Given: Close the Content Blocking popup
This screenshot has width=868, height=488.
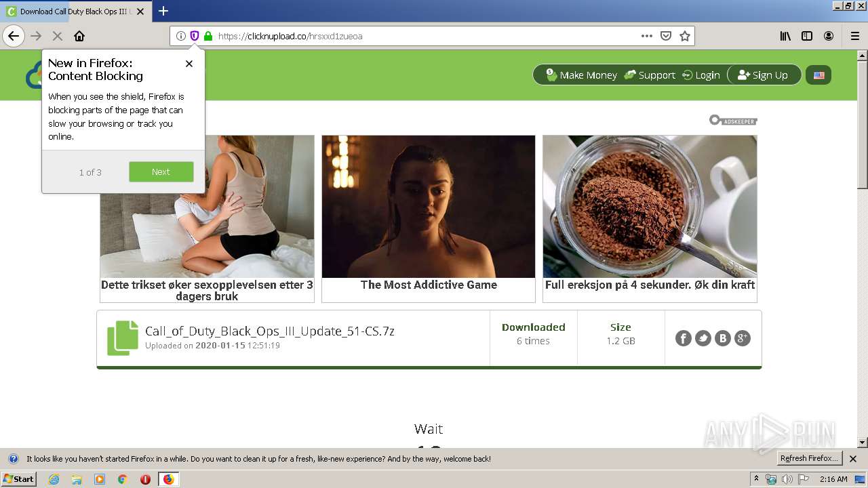Looking at the screenshot, I should coord(189,64).
